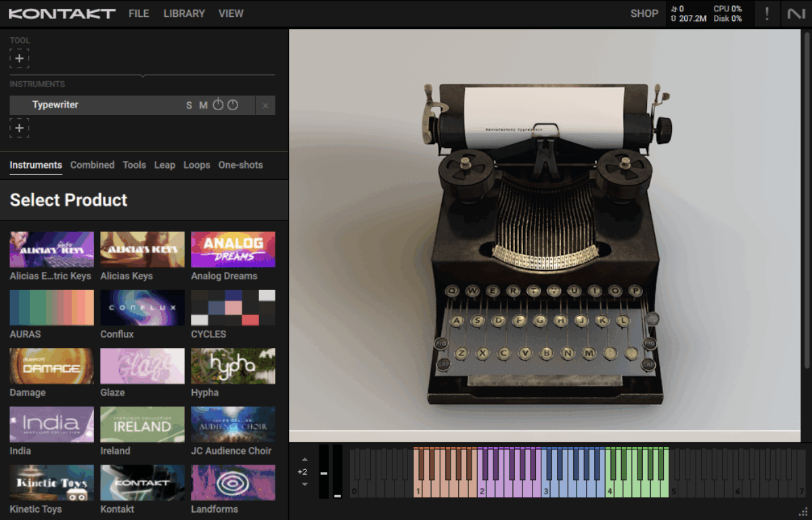
Task: Switch to the Tools tab
Action: (x=134, y=165)
